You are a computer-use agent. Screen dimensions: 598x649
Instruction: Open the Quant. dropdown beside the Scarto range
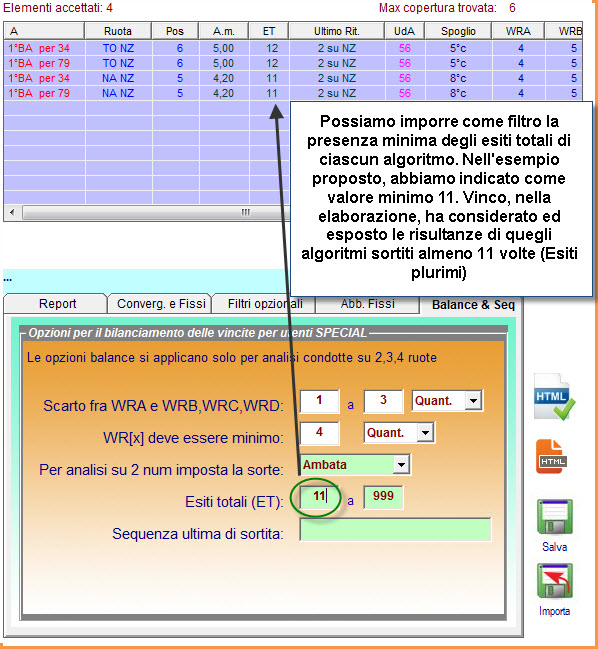[473, 401]
